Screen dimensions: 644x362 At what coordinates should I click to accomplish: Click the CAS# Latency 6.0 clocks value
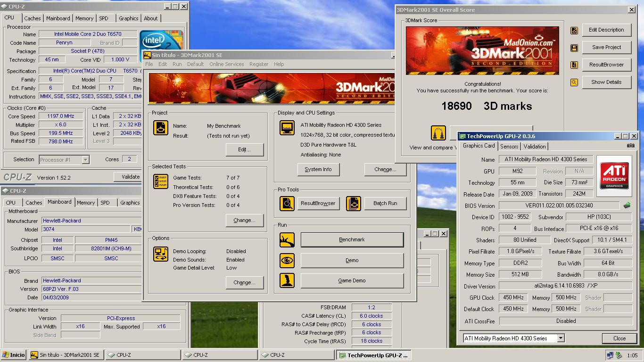(372, 316)
